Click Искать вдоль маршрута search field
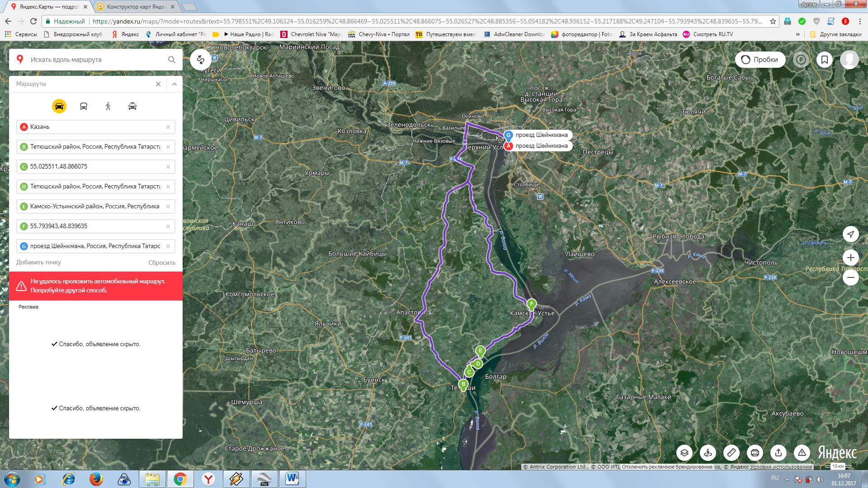The image size is (868, 488). point(96,60)
